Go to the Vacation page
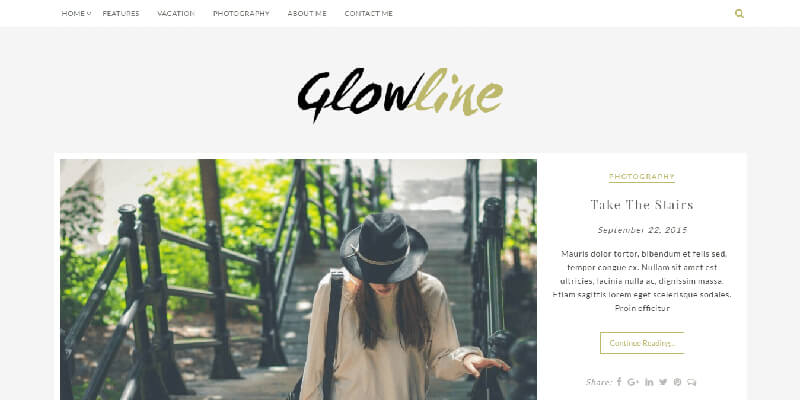800x400 pixels. pyautogui.click(x=176, y=14)
